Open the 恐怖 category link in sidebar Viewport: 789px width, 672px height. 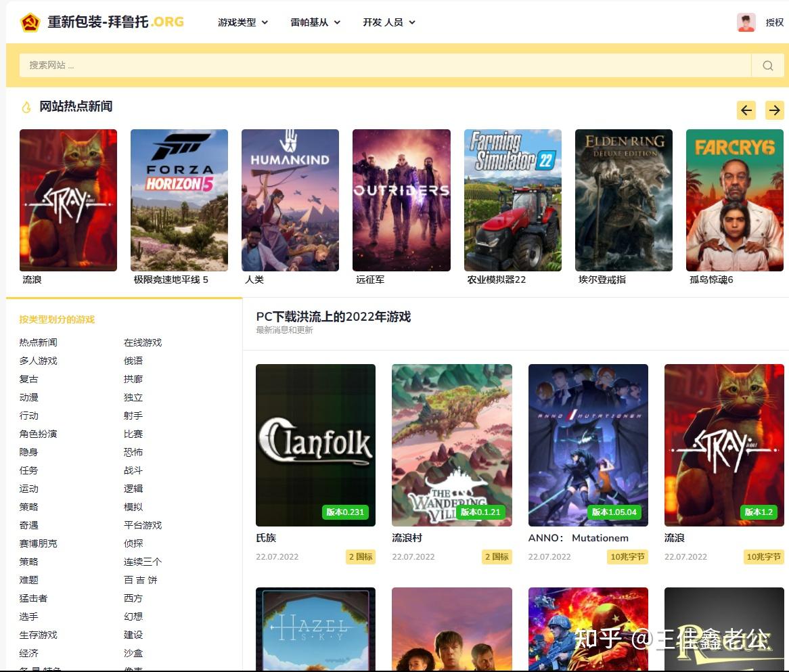click(x=133, y=452)
